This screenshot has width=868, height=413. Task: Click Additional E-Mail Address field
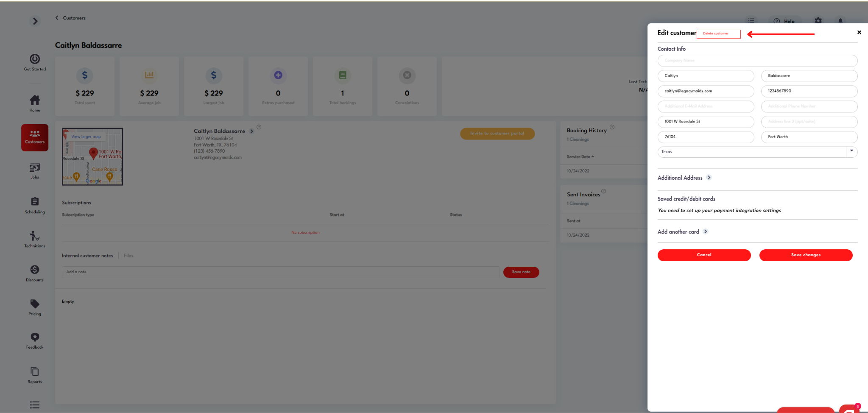click(x=706, y=106)
